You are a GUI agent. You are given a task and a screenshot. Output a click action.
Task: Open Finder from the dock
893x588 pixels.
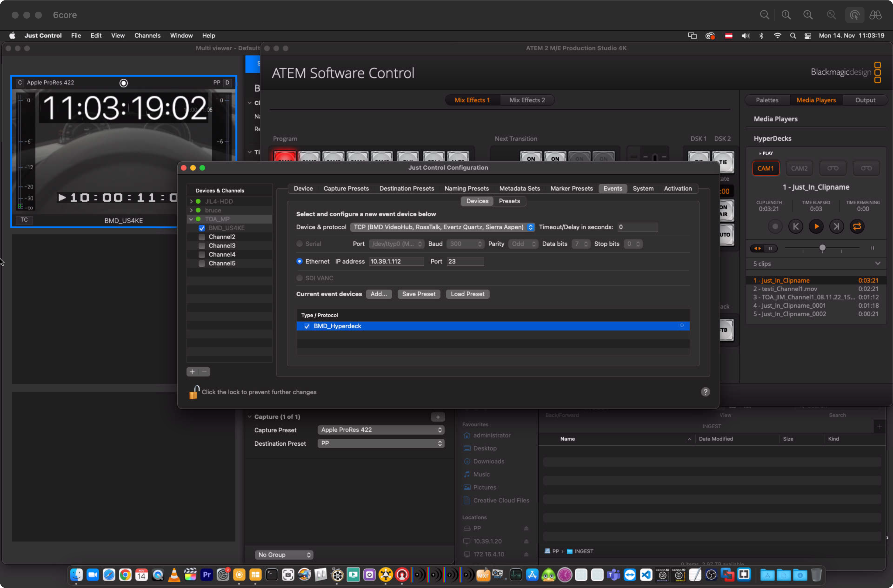76,575
